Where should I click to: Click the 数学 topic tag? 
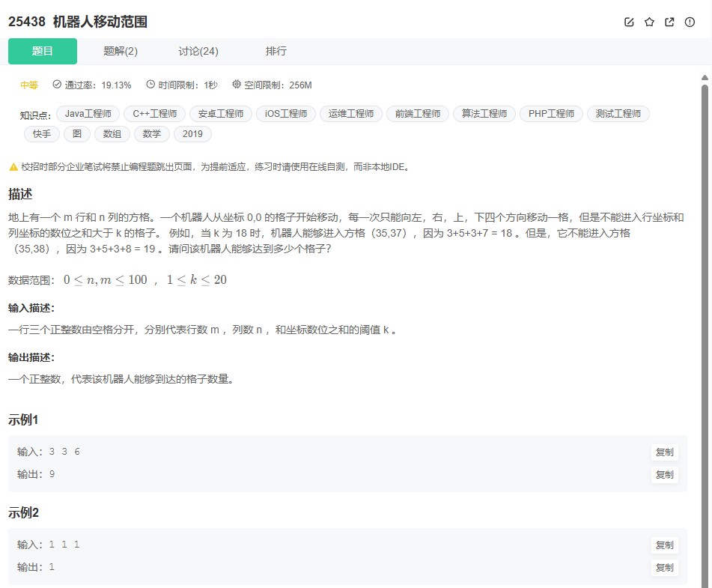152,134
